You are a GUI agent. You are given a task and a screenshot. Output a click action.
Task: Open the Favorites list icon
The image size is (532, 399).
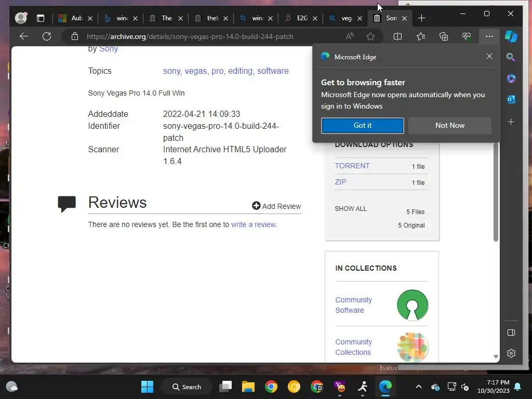click(421, 36)
